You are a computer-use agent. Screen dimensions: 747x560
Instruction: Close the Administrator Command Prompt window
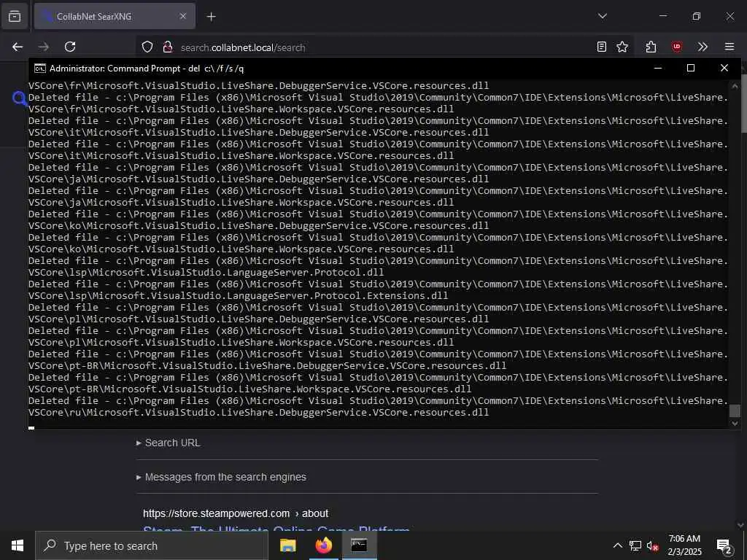coord(724,68)
